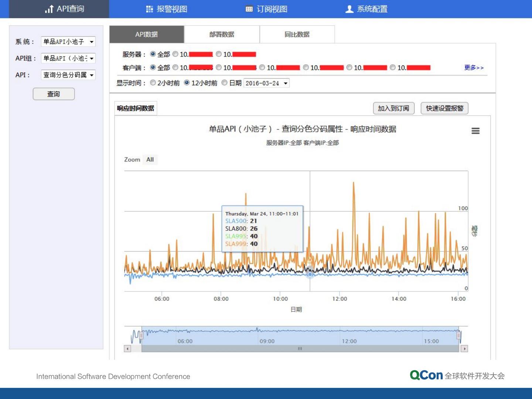Click the Zoom All button on chart

150,160
